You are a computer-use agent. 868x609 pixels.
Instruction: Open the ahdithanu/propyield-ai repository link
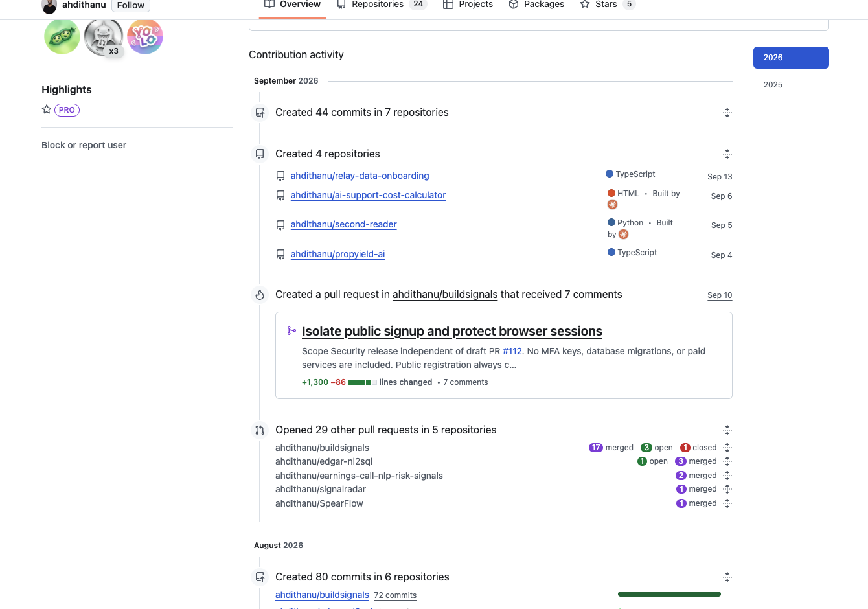(338, 254)
